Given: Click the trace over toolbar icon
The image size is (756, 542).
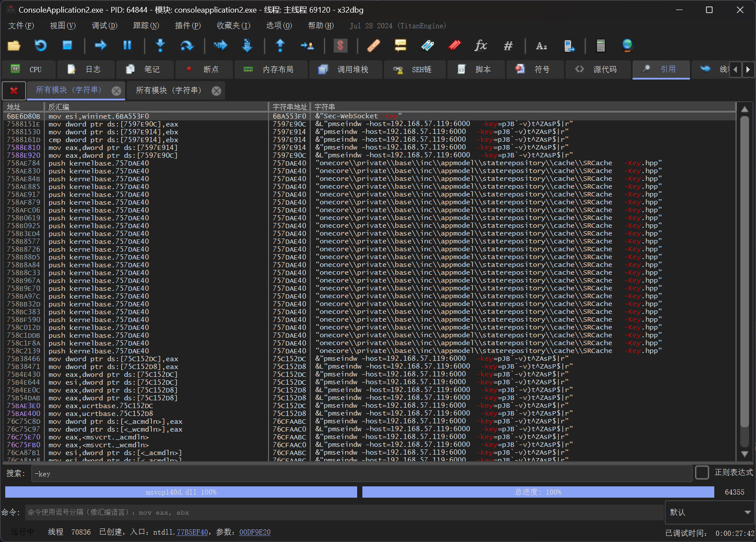Looking at the screenshot, I should (x=247, y=45).
